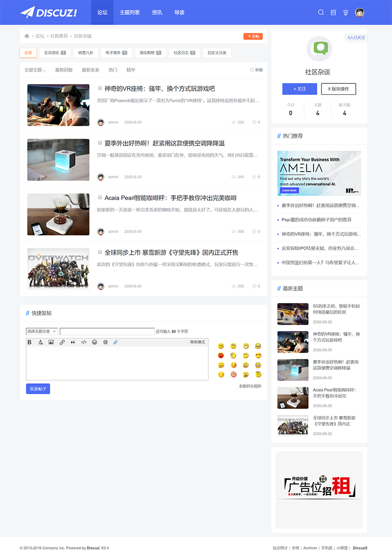
Task: Insert a link with the chain icon
Action: click(x=62, y=342)
